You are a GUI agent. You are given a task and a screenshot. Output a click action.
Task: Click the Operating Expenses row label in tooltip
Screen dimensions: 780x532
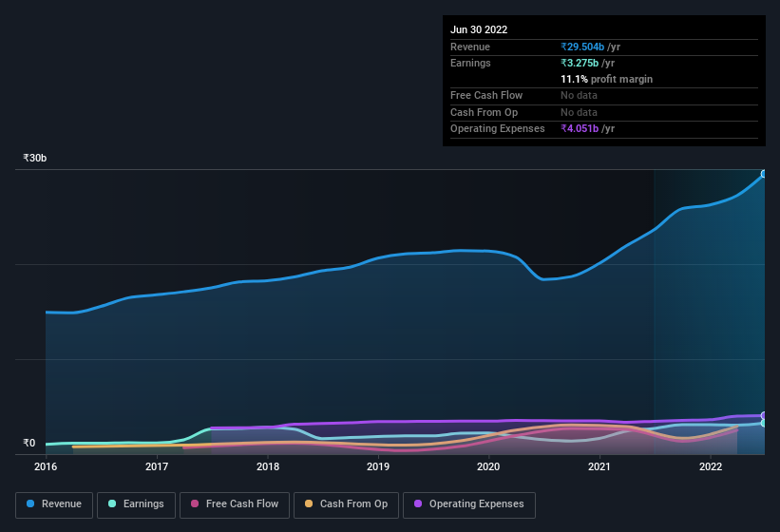pyautogui.click(x=498, y=129)
